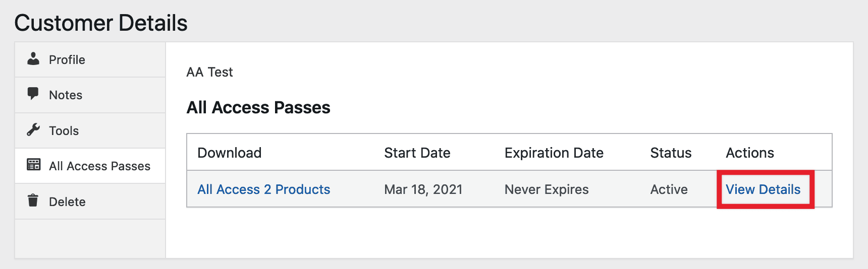Go to the Tools tab label
This screenshot has height=269, width=868.
click(x=64, y=131)
